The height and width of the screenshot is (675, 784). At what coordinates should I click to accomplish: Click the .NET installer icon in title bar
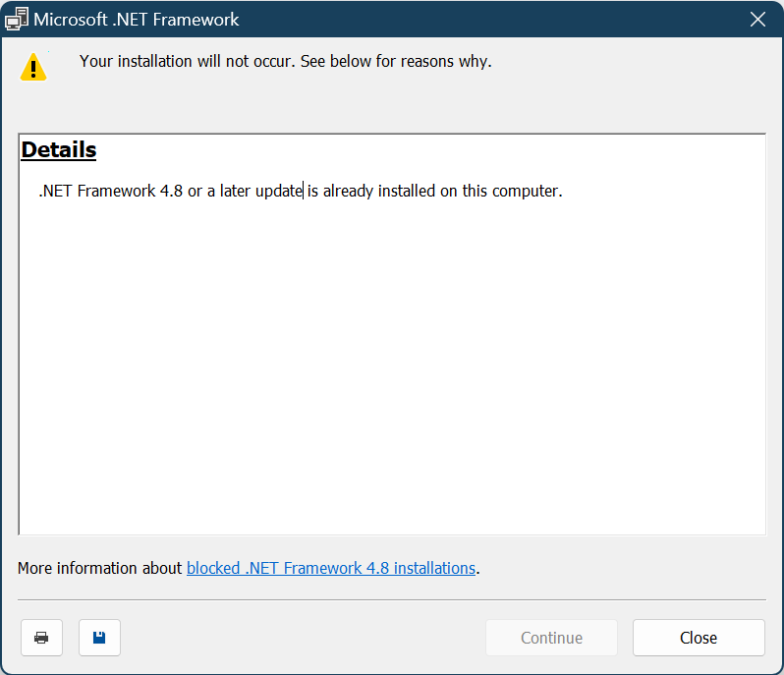pyautogui.click(x=17, y=19)
